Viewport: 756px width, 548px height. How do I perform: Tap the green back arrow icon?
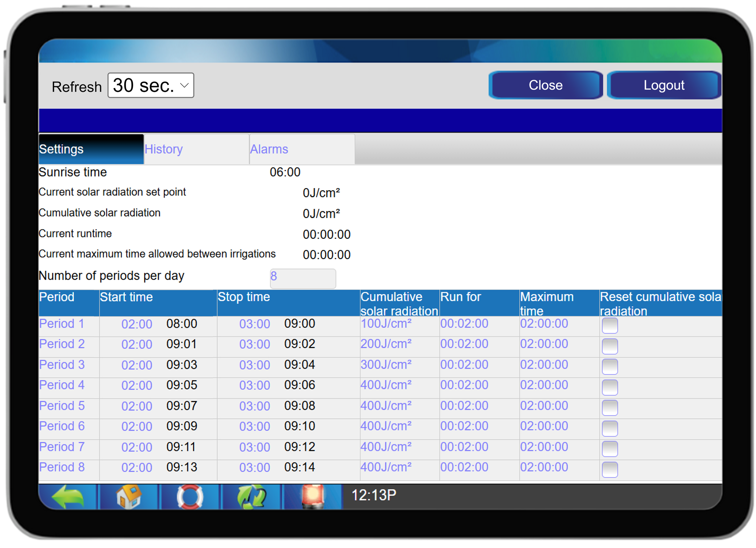68,497
